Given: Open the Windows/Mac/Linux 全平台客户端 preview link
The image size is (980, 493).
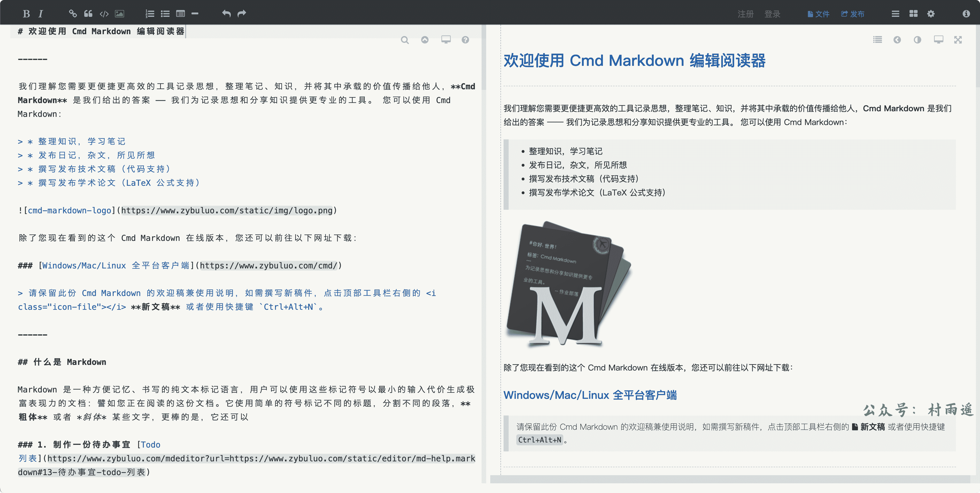Looking at the screenshot, I should point(590,395).
